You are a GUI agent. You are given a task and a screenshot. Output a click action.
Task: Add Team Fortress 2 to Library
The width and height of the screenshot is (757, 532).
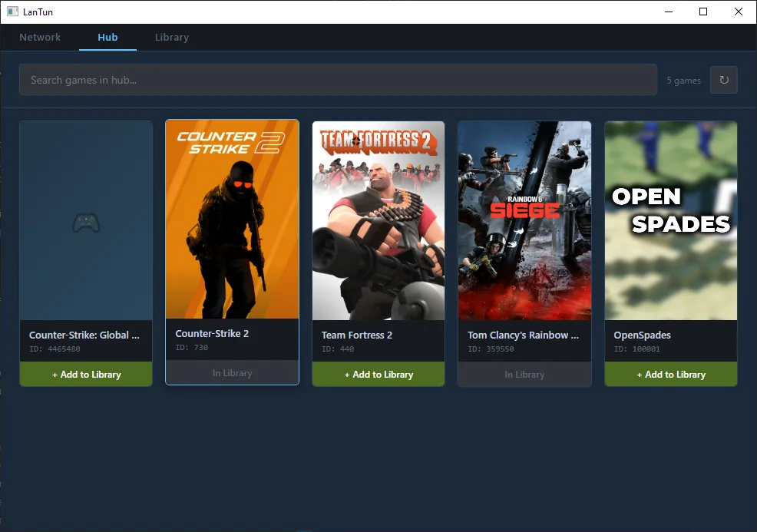378,374
